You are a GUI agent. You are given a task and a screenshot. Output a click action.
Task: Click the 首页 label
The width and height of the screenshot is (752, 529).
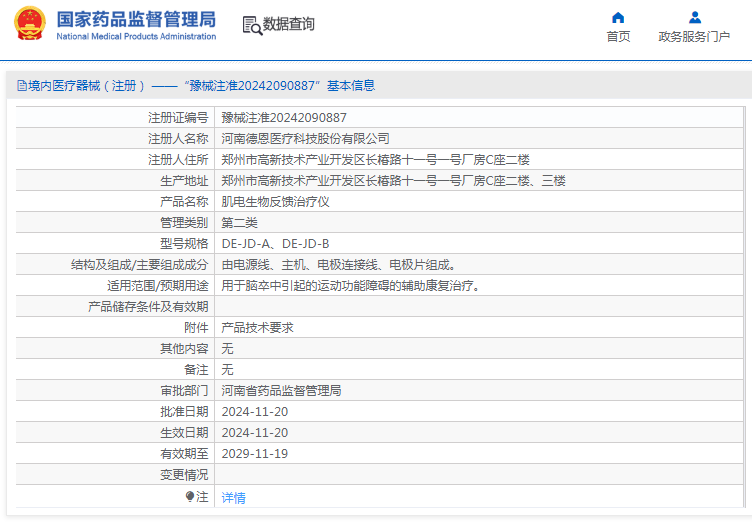click(x=618, y=36)
